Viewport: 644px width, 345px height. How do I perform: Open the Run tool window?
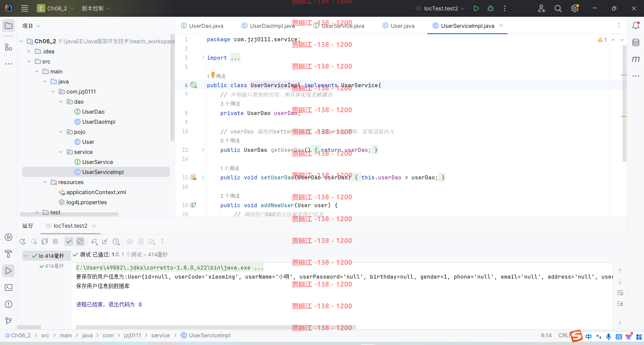tap(8, 271)
